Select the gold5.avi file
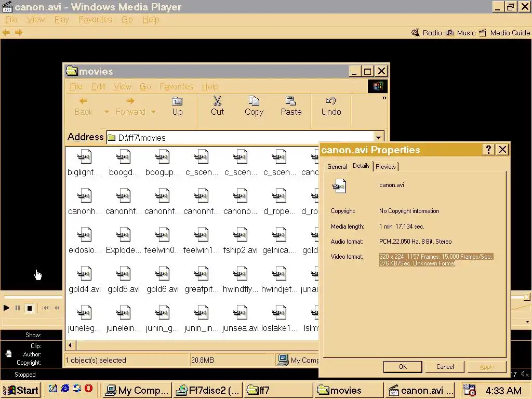The width and height of the screenshot is (532, 399). pos(124,280)
